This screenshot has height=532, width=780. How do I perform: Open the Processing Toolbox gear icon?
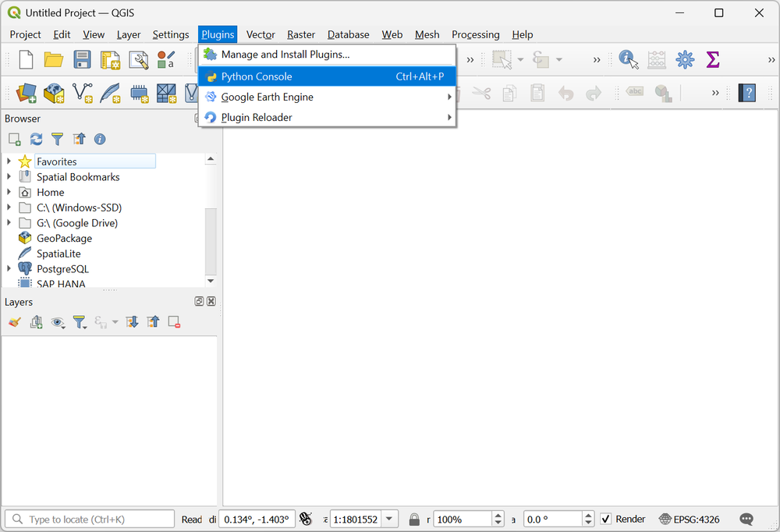(x=685, y=60)
